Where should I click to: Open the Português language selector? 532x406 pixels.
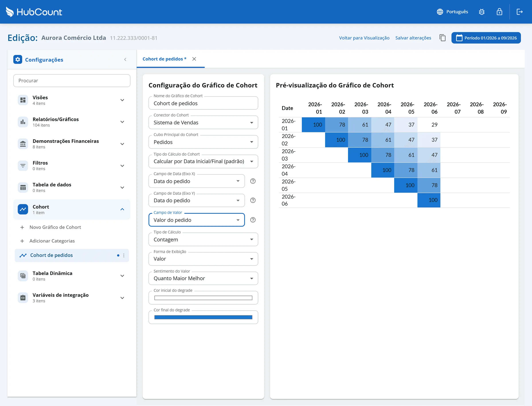pos(452,12)
